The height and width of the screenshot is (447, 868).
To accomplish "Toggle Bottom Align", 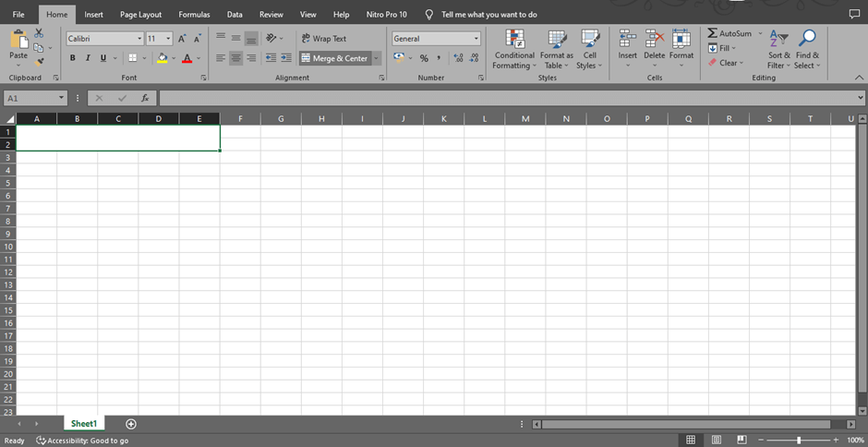I will [251, 38].
